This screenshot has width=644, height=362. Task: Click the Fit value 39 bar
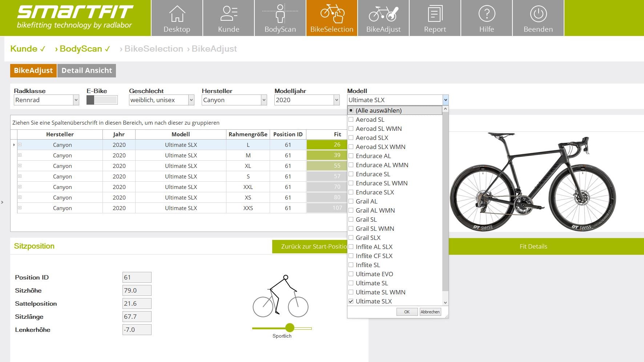[327, 155]
